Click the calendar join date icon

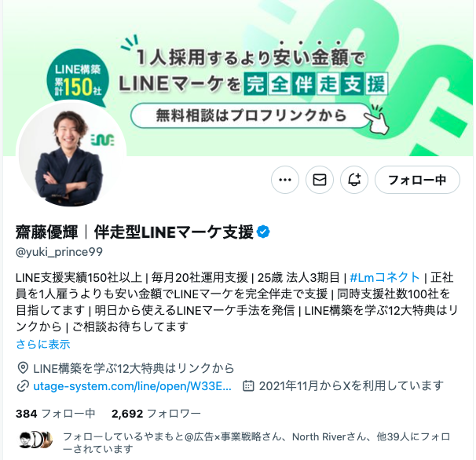(248, 386)
